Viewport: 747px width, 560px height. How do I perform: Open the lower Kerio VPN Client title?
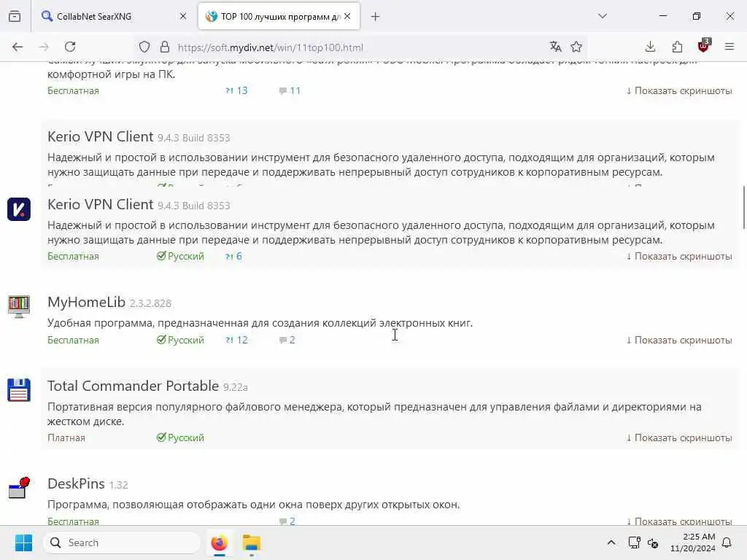click(101, 204)
